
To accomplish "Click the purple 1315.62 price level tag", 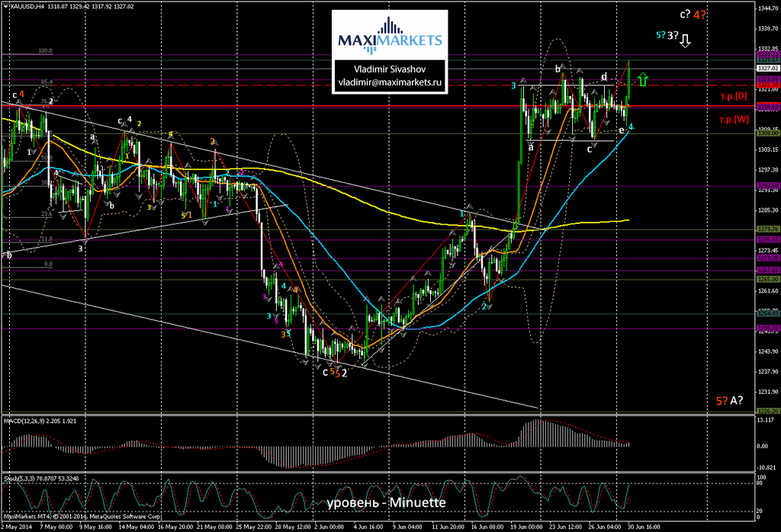I will 767,107.
